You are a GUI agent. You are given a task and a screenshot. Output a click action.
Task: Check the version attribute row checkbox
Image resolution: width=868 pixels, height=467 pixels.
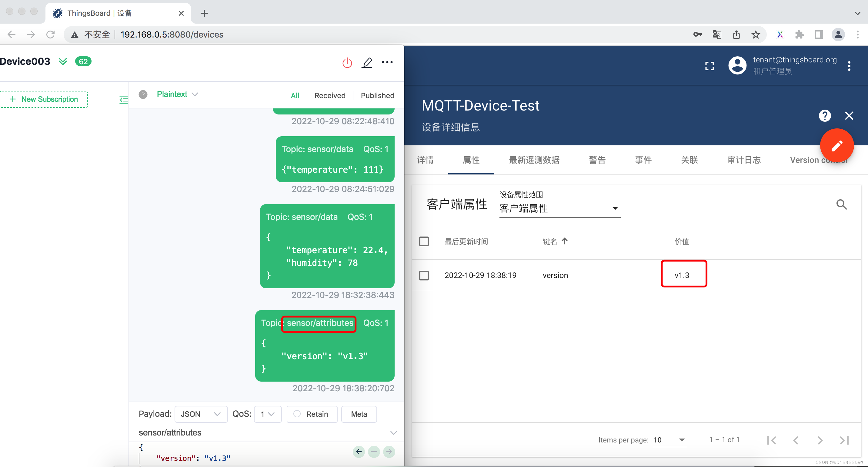tap(424, 275)
